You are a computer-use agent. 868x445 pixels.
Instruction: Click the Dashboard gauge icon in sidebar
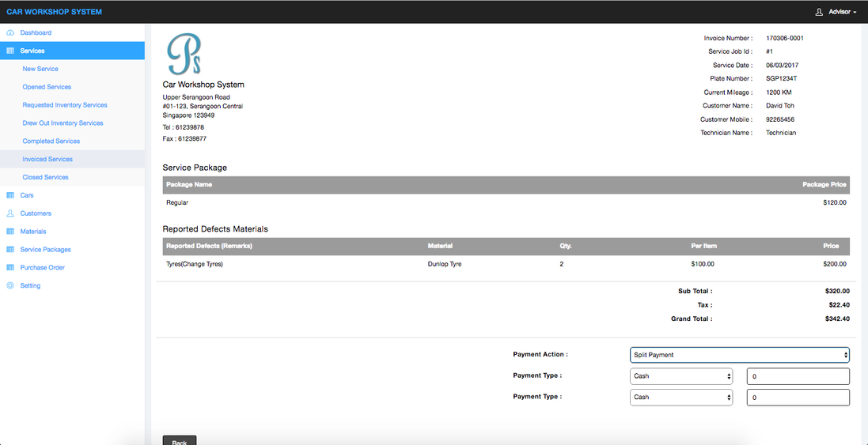(10, 33)
